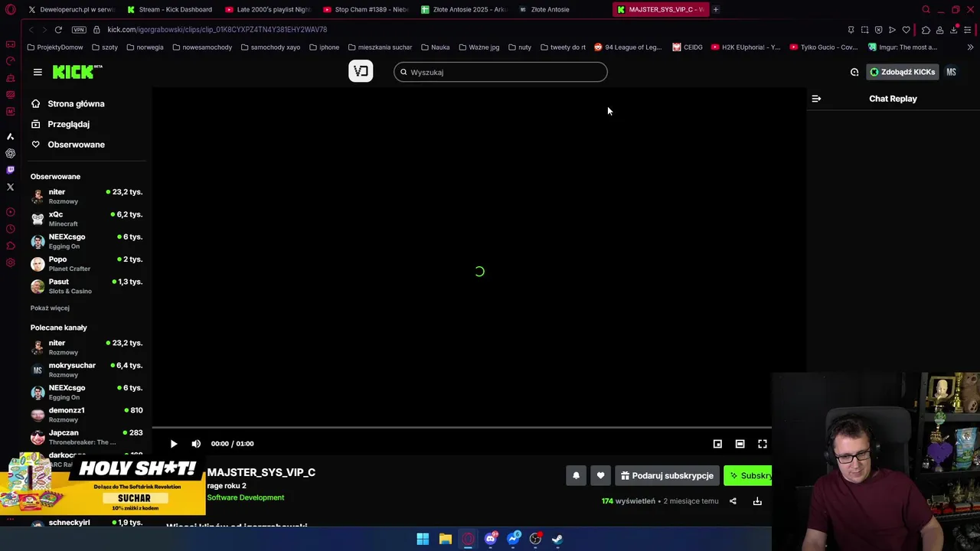The height and width of the screenshot is (551, 980).
Task: Open Opera extensions cube icon
Action: 926,30
